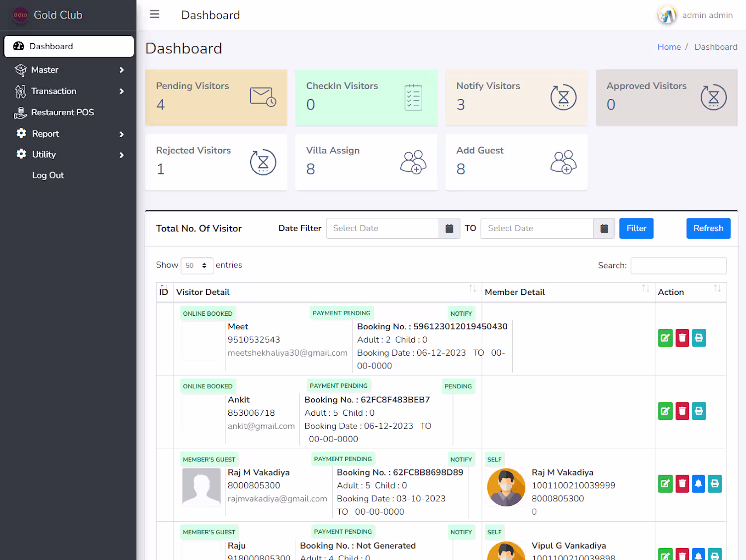Edit the Raj M Vakadiya booking
Image resolution: width=746 pixels, height=560 pixels.
[665, 484]
